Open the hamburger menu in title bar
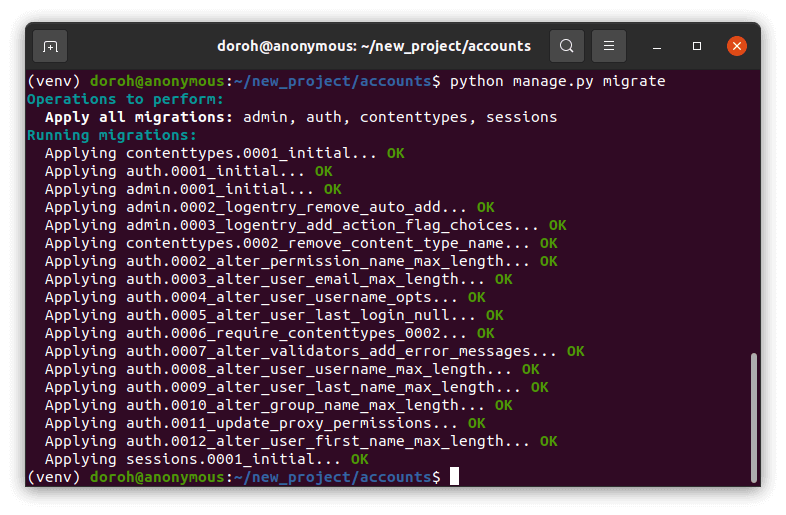 pyautogui.click(x=608, y=46)
